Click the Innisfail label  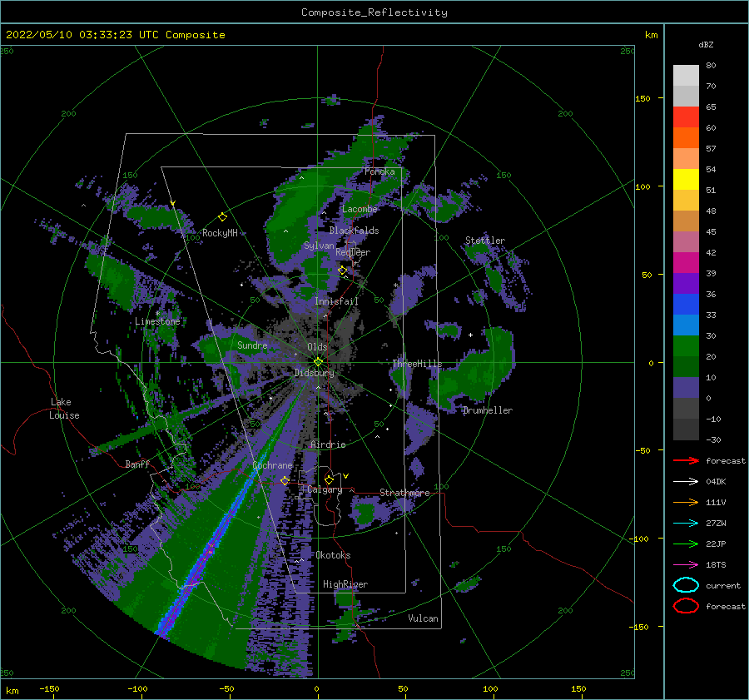(336, 301)
